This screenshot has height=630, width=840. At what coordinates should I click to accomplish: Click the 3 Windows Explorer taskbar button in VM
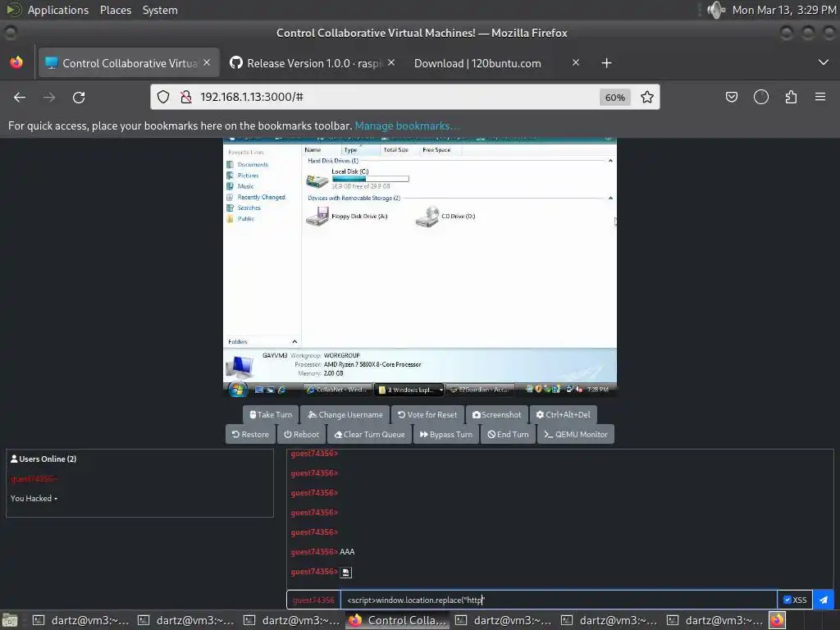tap(409, 390)
